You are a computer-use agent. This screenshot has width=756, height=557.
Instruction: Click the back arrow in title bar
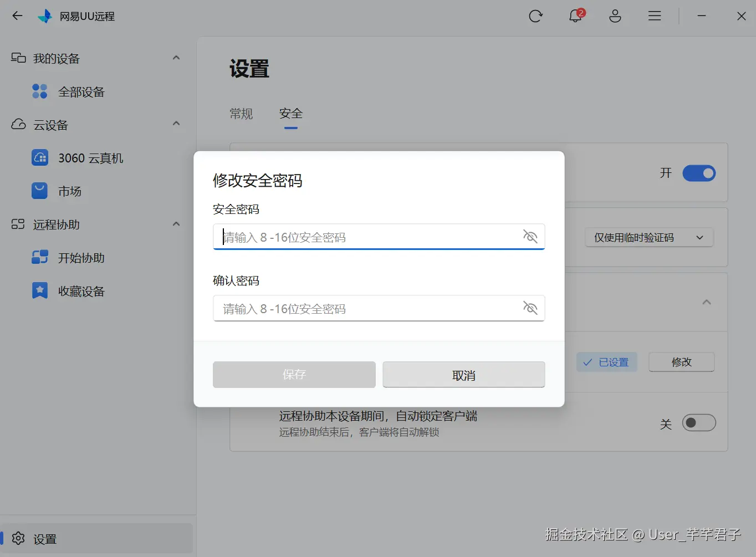pyautogui.click(x=17, y=16)
